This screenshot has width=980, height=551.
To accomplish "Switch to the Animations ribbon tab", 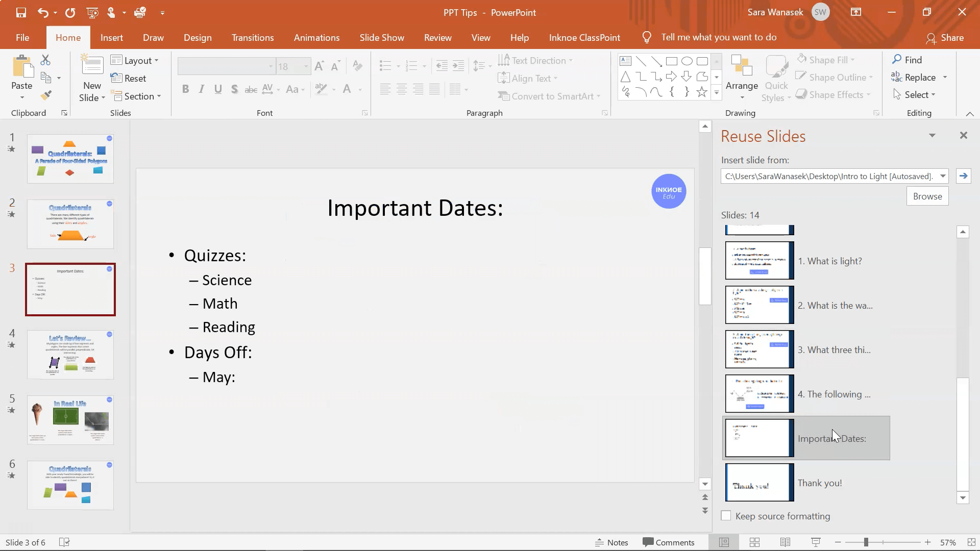I will click(317, 37).
